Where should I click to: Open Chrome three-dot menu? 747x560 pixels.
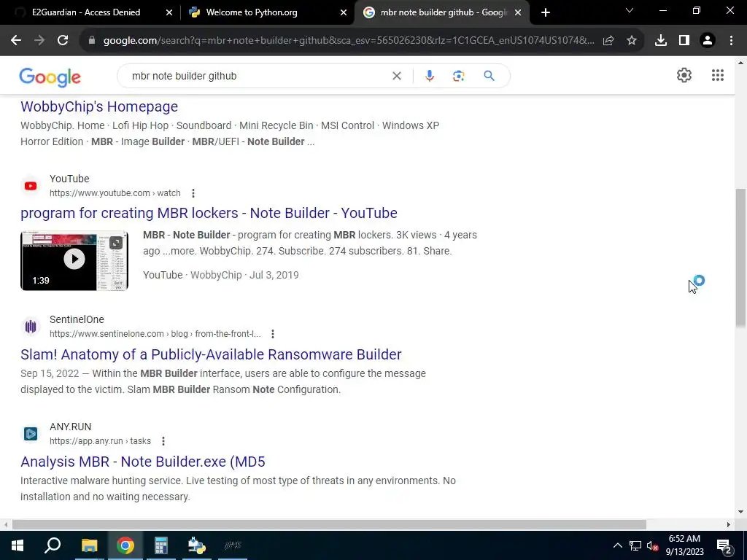(731, 41)
